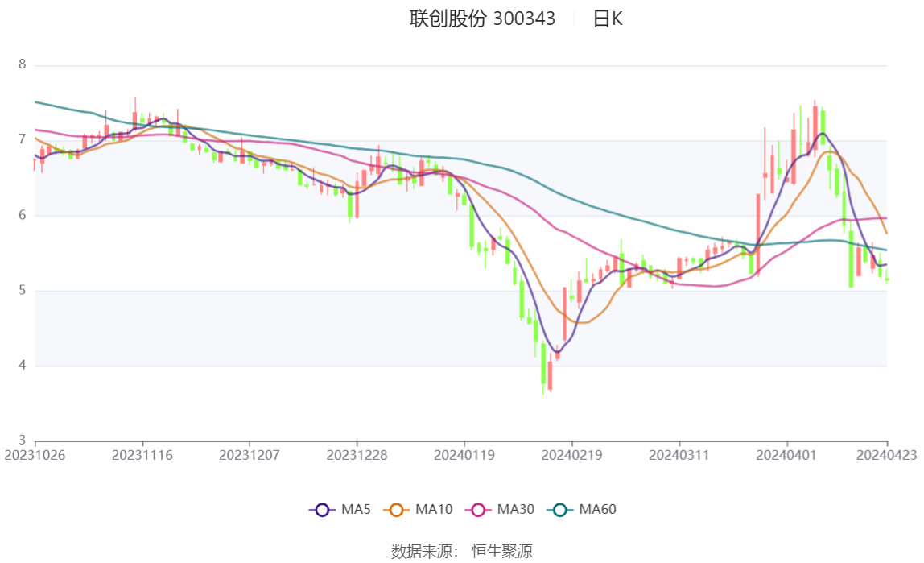This screenshot has height=563, width=924.
Task: Pick the 20240219 x-axis date marker
Action: pos(571,455)
